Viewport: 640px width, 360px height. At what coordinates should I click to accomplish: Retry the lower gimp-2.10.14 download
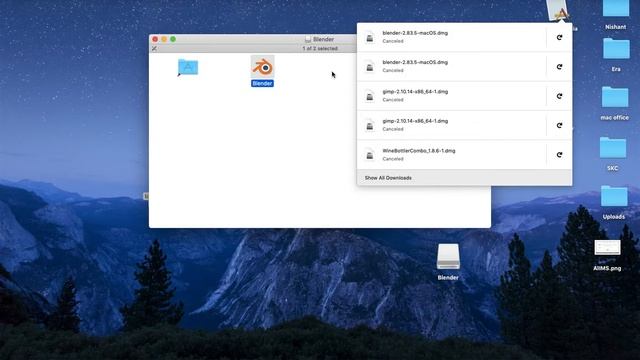pyautogui.click(x=559, y=125)
